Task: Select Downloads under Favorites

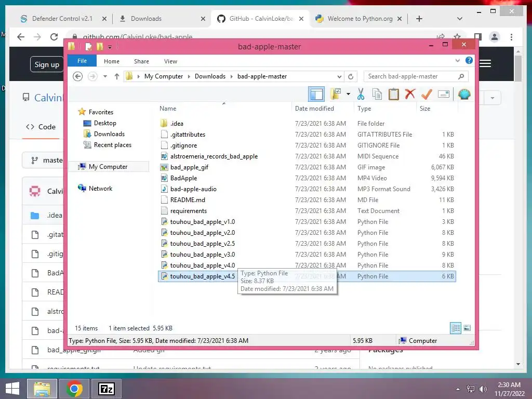Action: [109, 134]
